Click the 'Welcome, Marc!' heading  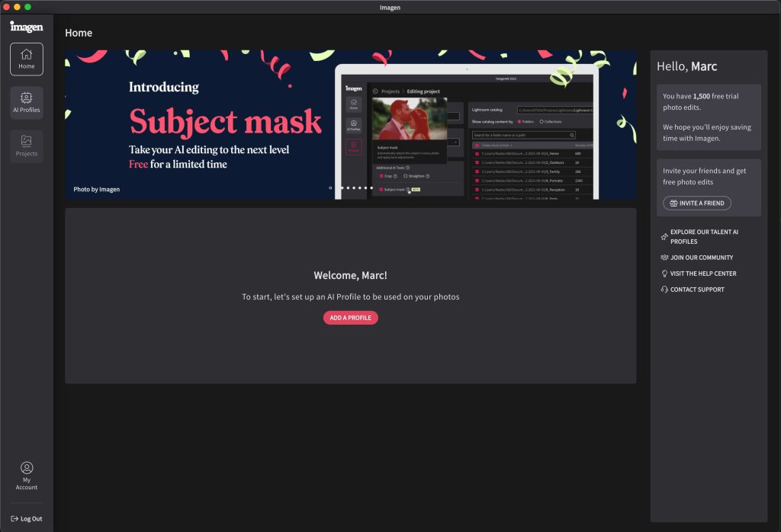pyautogui.click(x=350, y=275)
